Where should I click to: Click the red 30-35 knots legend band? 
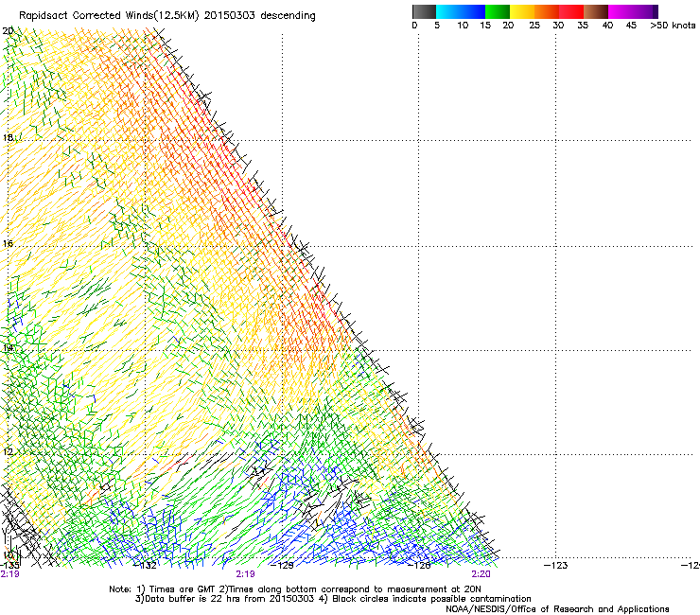571,11
